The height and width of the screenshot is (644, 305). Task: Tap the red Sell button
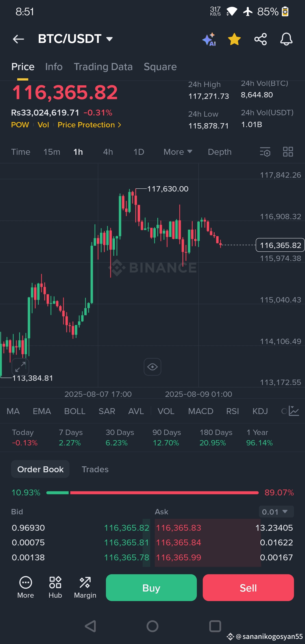tap(248, 588)
